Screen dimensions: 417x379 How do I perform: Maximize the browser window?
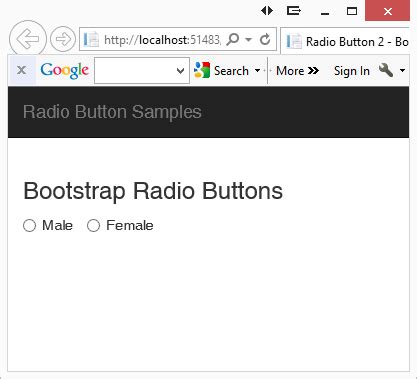(x=352, y=11)
